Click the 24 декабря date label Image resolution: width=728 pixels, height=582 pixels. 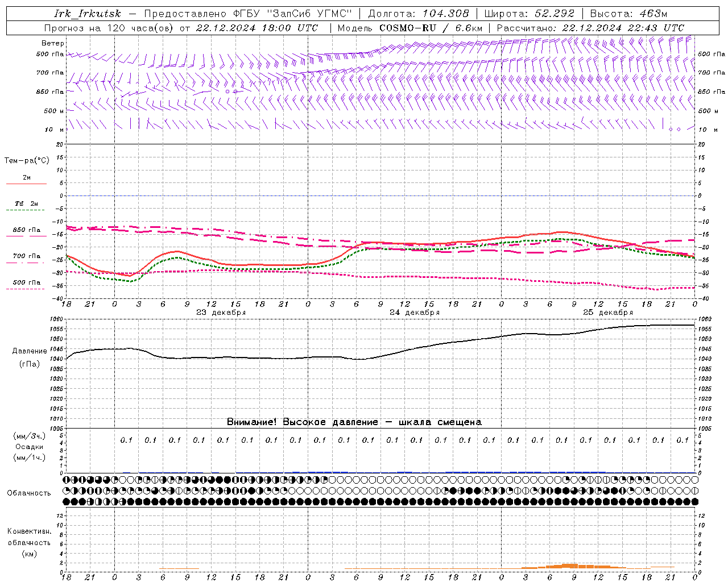415,313
